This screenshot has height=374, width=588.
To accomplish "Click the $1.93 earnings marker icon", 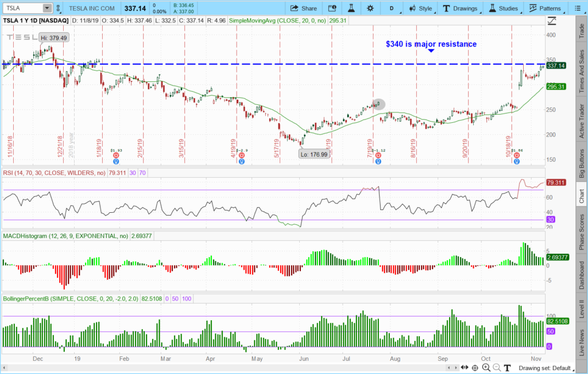I will (x=116, y=155).
